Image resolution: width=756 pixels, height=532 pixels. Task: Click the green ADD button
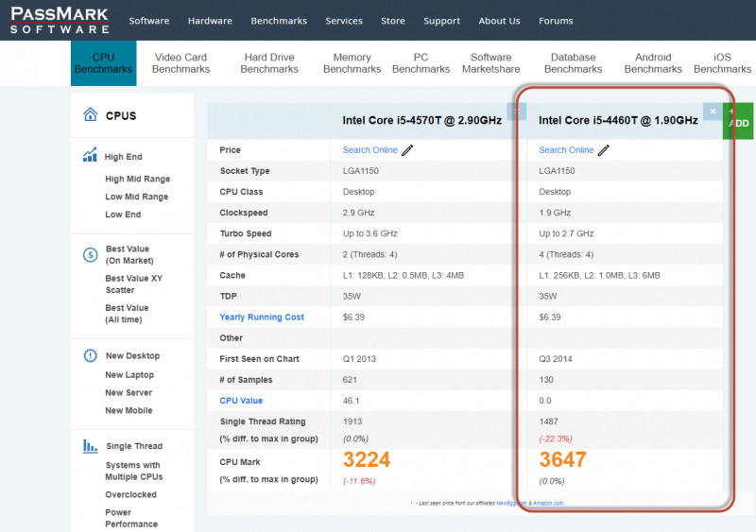[739, 120]
